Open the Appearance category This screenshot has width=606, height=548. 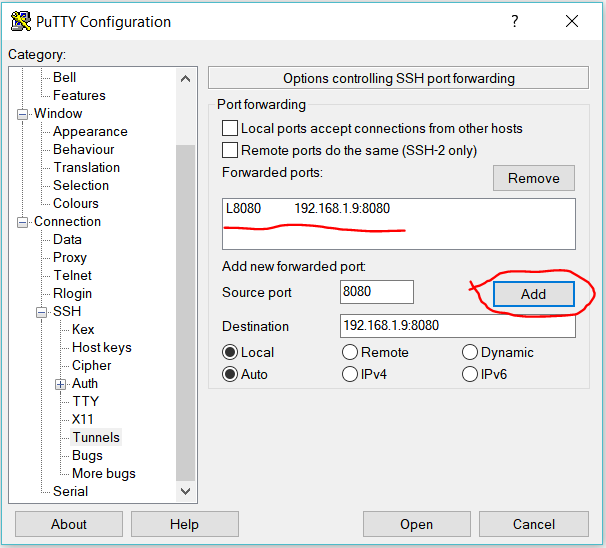point(90,132)
